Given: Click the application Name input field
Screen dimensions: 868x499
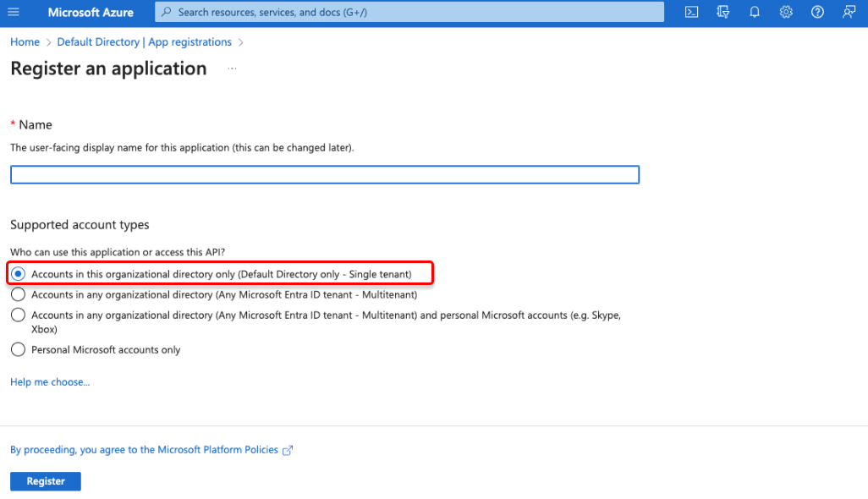Looking at the screenshot, I should (x=324, y=174).
